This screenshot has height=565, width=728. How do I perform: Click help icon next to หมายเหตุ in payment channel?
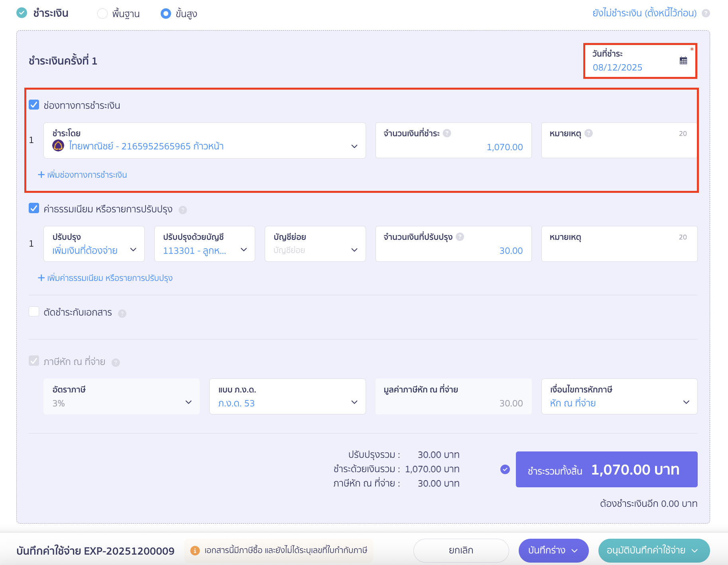click(x=588, y=133)
